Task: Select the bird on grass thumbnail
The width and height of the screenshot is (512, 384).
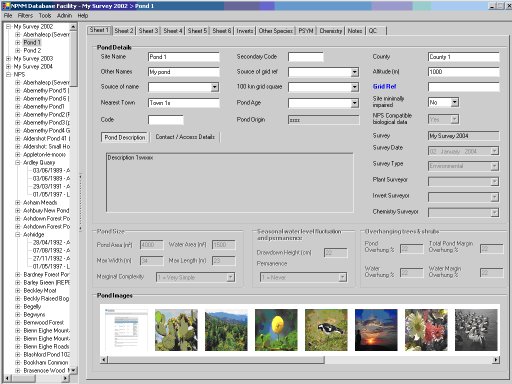Action: 326,330
